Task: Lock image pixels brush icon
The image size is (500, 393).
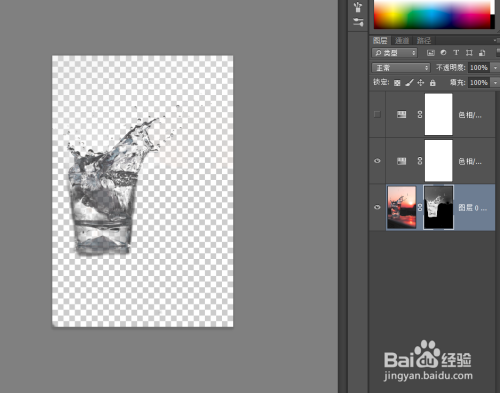Action: point(409,82)
